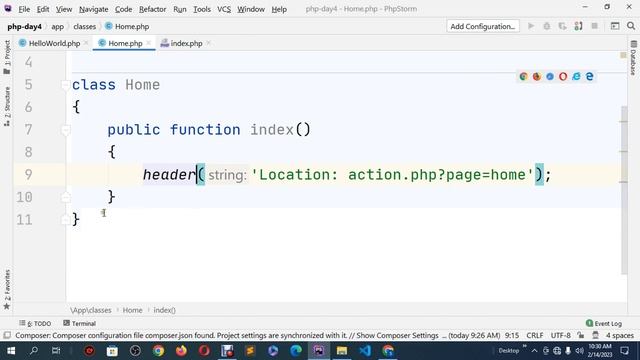Click the inspections profile icon in status bar
This screenshot has width=640, height=360.
pos(596,336)
